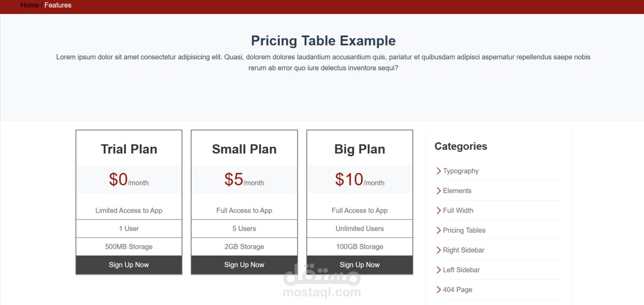Image resolution: width=644 pixels, height=305 pixels.
Task: Open the Left Sidebar category link
Action: pyautogui.click(x=461, y=270)
